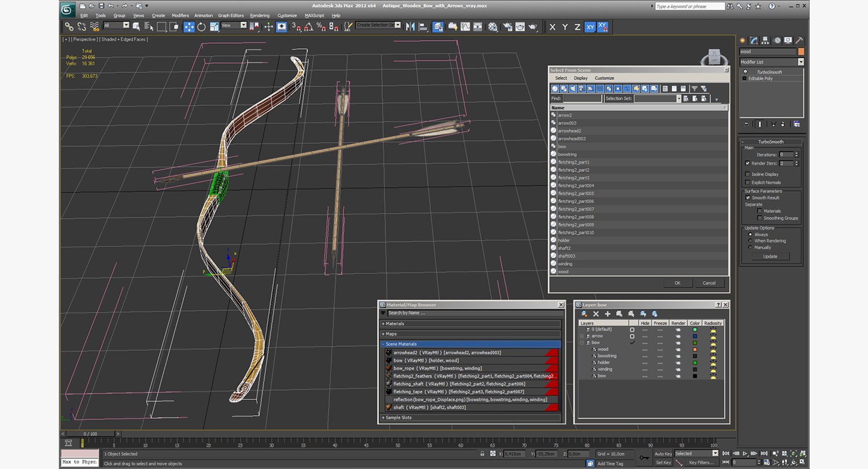
Task: Disable the Smooth Result checkbox
Action: click(x=748, y=198)
